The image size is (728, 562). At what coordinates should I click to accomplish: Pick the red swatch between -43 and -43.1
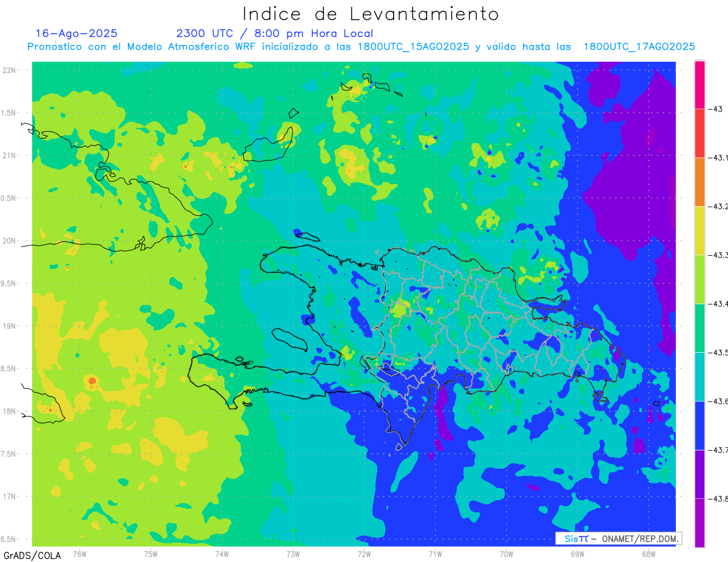(699, 133)
